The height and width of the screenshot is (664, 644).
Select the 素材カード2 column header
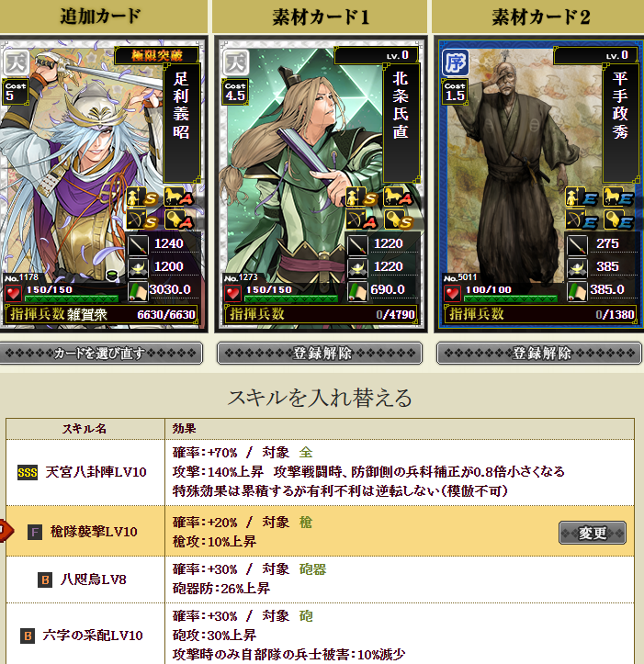(538, 17)
